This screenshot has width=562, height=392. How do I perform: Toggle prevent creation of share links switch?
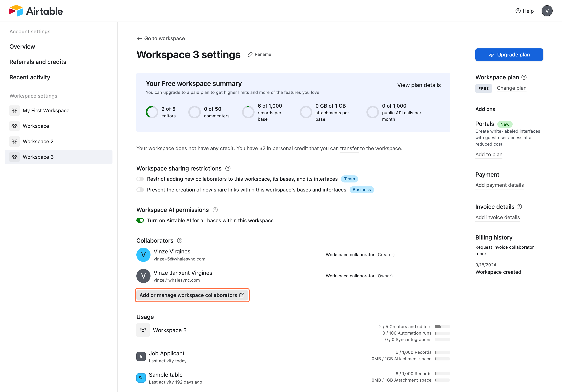point(140,190)
